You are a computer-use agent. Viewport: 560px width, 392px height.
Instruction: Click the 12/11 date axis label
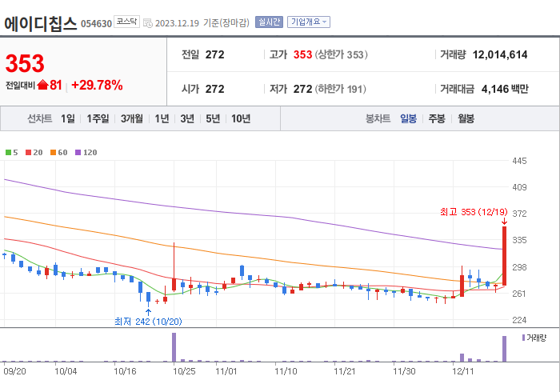point(462,371)
